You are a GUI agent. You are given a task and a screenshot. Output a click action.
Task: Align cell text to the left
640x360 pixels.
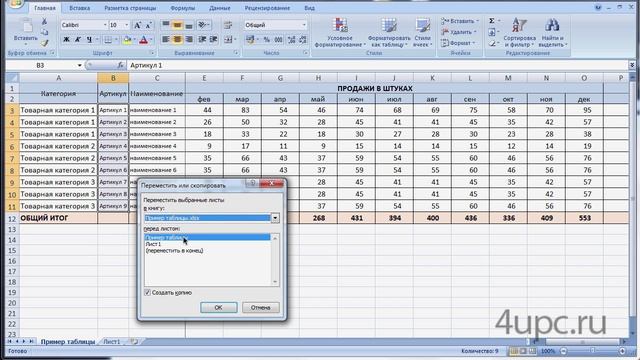coord(166,39)
